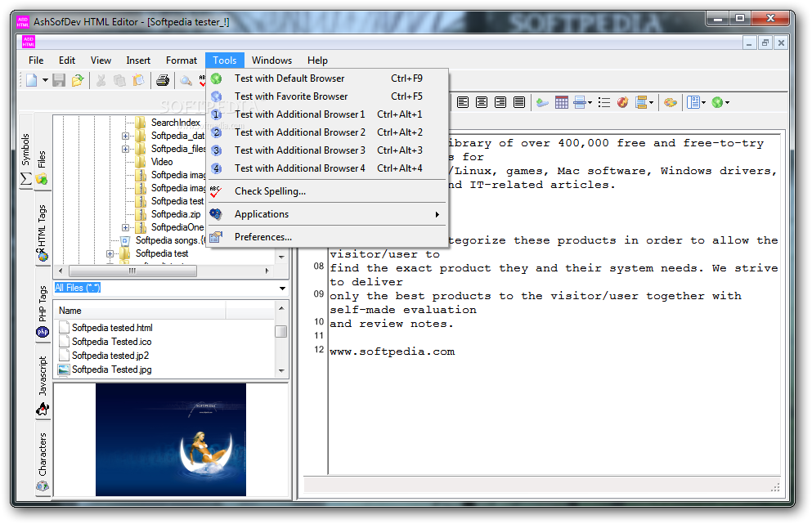
Task: Open the Help menu
Action: click(x=317, y=60)
